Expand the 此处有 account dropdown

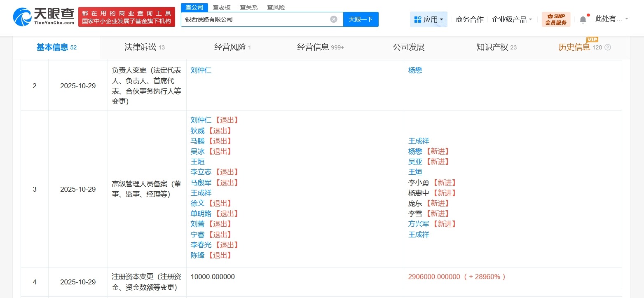[626, 19]
